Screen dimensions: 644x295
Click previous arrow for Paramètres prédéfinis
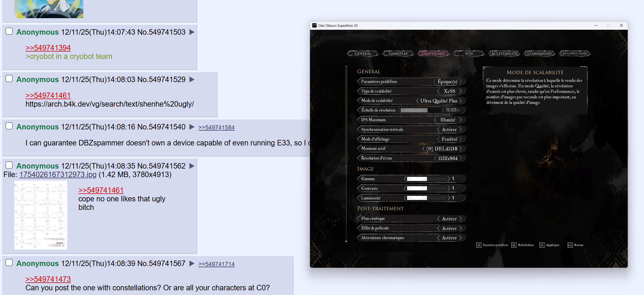pyautogui.click(x=435, y=82)
